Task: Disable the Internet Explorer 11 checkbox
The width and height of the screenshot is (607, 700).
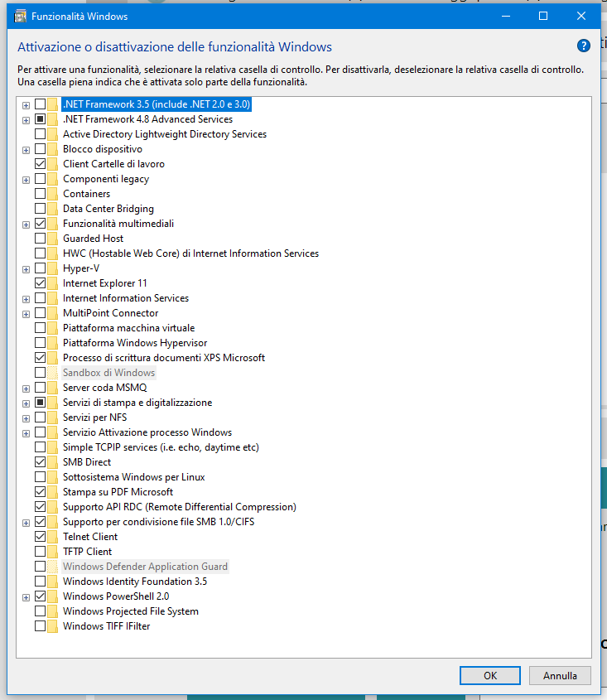Action: click(x=41, y=283)
